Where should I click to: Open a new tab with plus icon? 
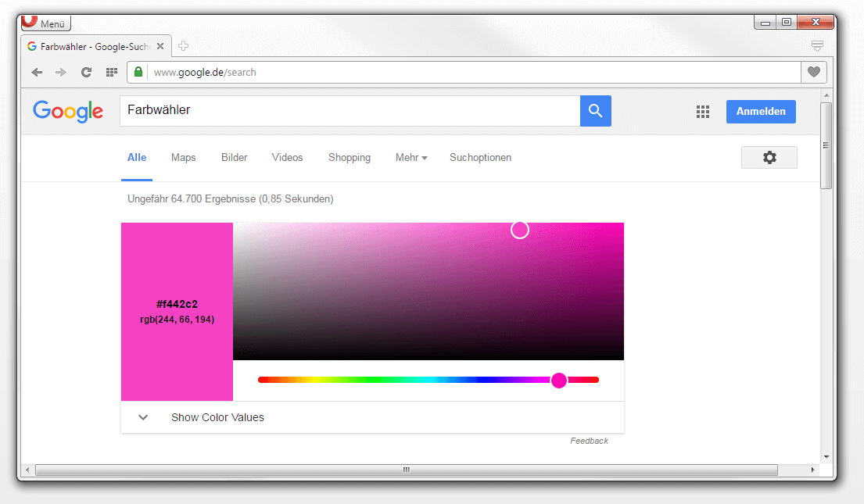pos(184,46)
